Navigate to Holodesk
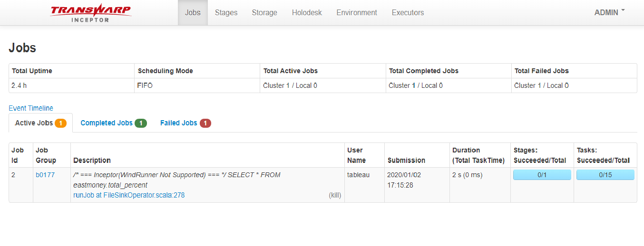 pos(307,12)
